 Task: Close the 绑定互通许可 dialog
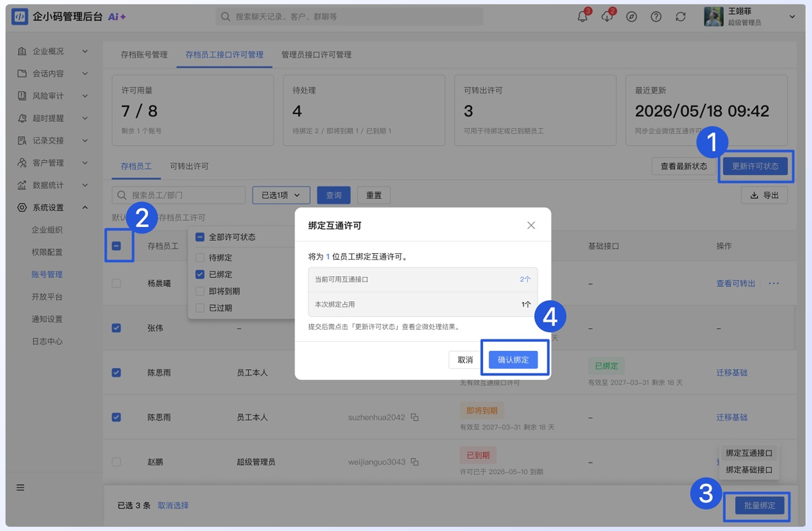[x=531, y=225]
